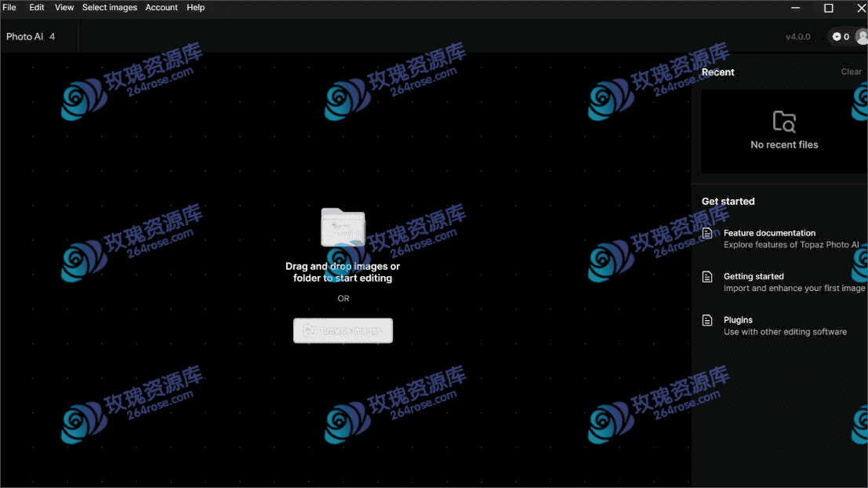Click "Explore features of Topaz Photo AI" text
Viewport: 868px width, 488px height.
click(x=792, y=245)
